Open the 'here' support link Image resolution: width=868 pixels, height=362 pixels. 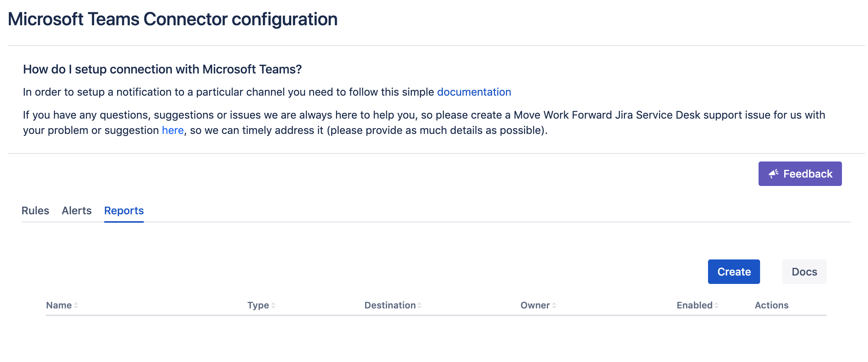coord(173,130)
